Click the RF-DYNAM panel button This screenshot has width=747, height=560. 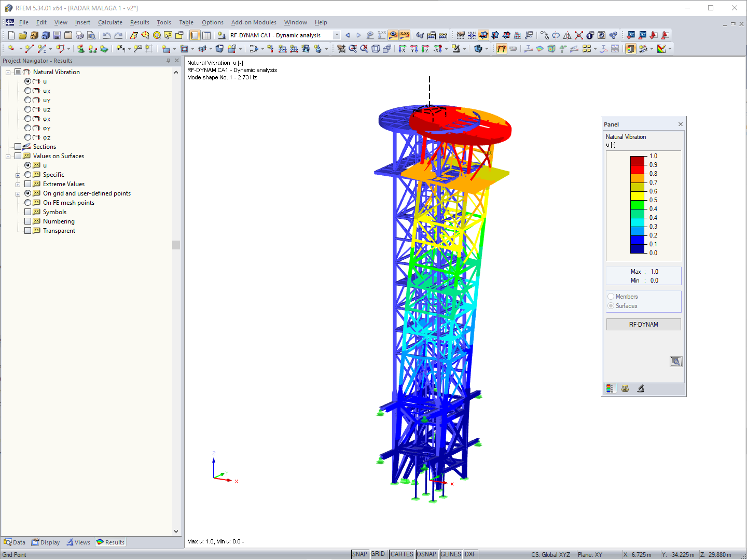click(643, 324)
